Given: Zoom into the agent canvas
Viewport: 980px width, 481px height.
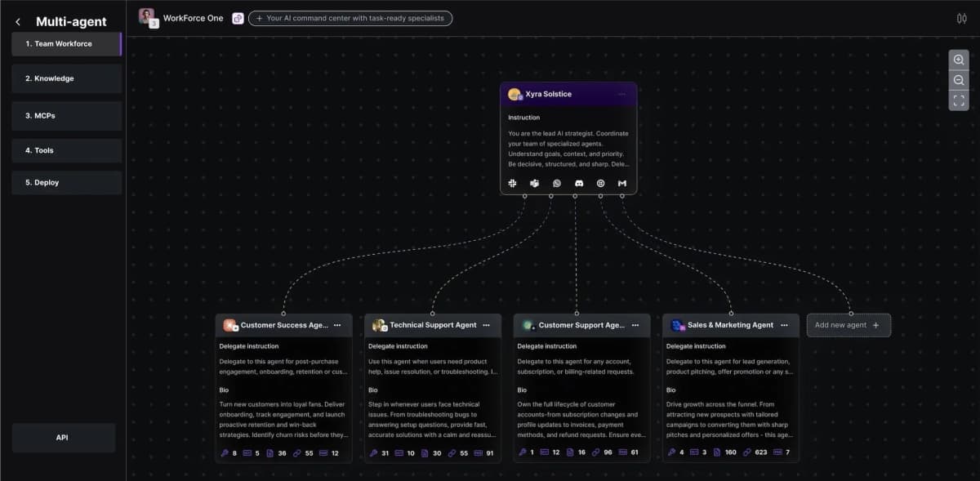Looking at the screenshot, I should 959,59.
